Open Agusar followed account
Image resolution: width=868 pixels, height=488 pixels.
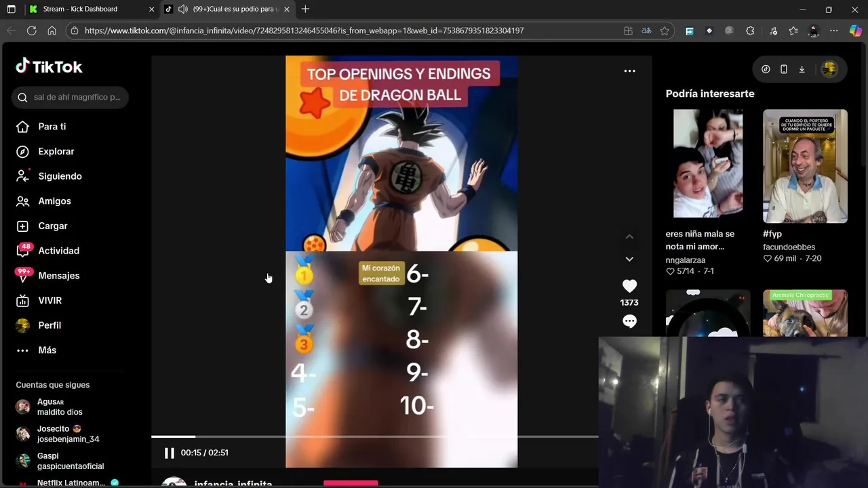(60, 407)
